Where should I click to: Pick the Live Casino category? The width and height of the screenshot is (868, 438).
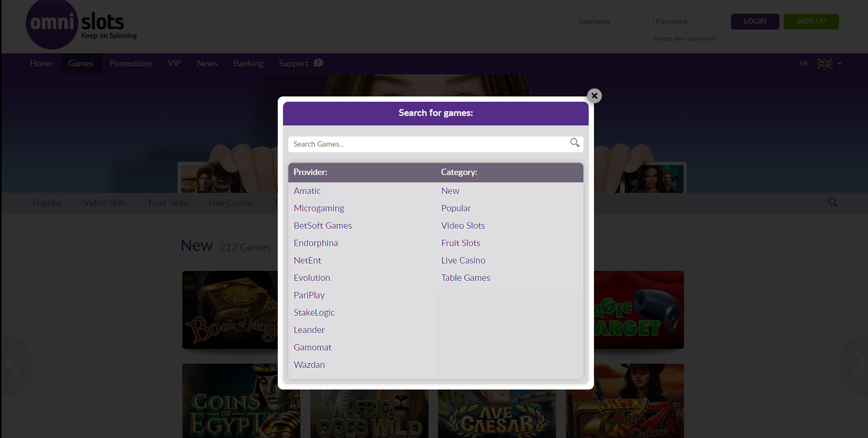point(463,260)
